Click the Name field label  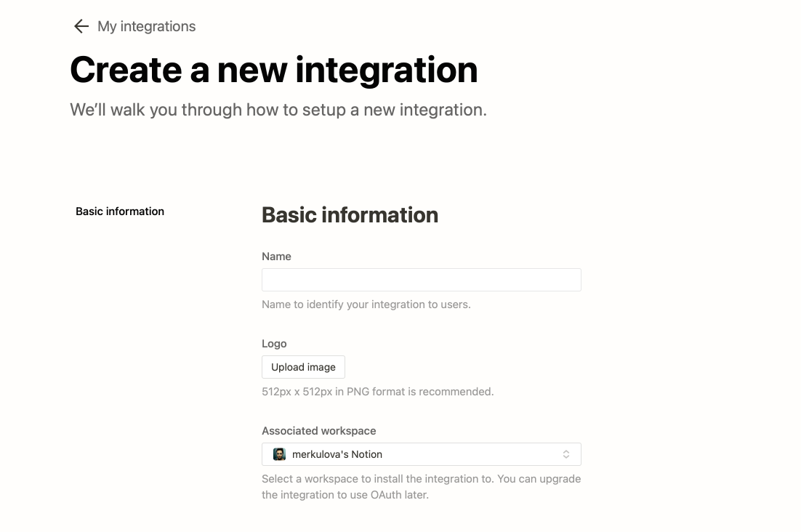tap(276, 257)
